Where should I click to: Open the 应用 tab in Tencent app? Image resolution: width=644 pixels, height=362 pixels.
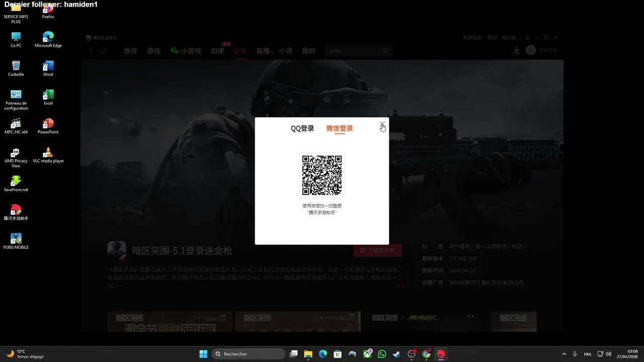[240, 51]
